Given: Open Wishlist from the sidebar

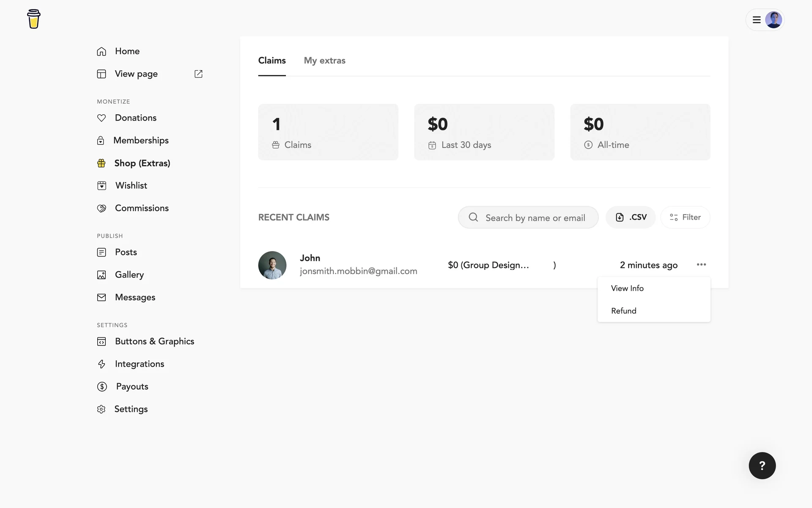Looking at the screenshot, I should [131, 185].
